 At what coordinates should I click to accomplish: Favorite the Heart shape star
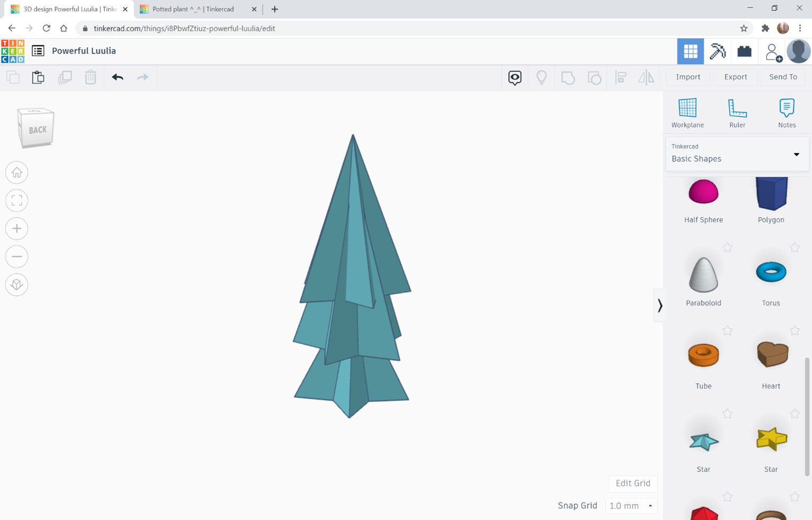pyautogui.click(x=795, y=331)
